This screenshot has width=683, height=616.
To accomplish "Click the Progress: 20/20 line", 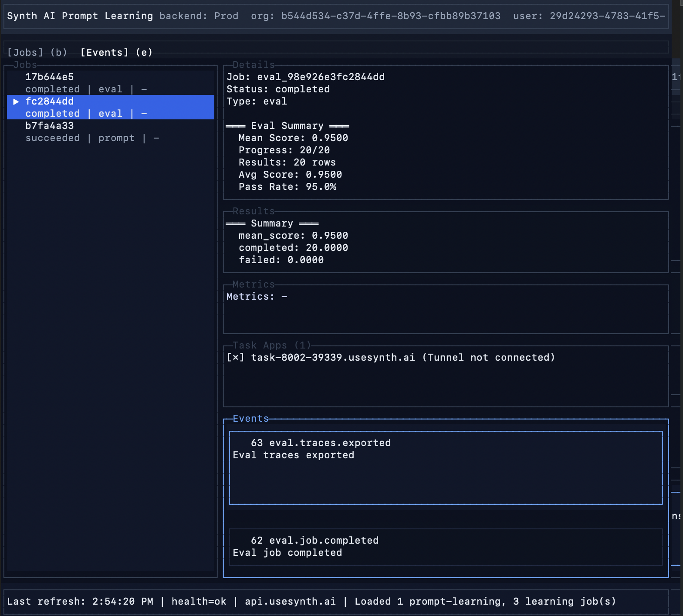I will (284, 150).
